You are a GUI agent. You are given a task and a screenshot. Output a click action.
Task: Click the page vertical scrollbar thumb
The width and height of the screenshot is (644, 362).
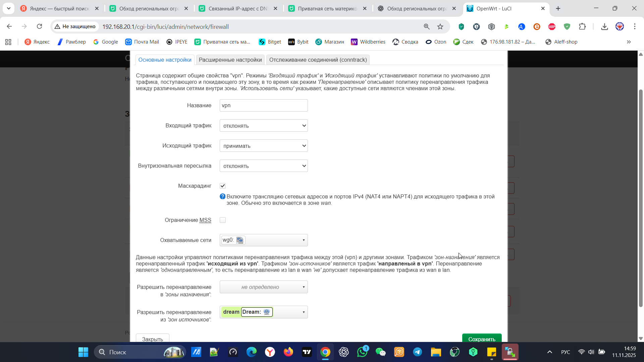coord(640,198)
